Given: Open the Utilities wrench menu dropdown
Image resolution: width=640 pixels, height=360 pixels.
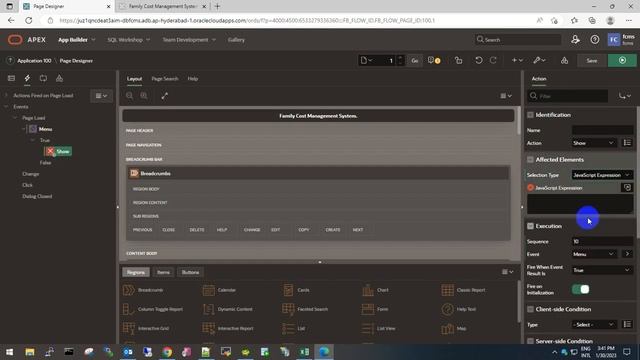Looking at the screenshot, I should tap(540, 60).
